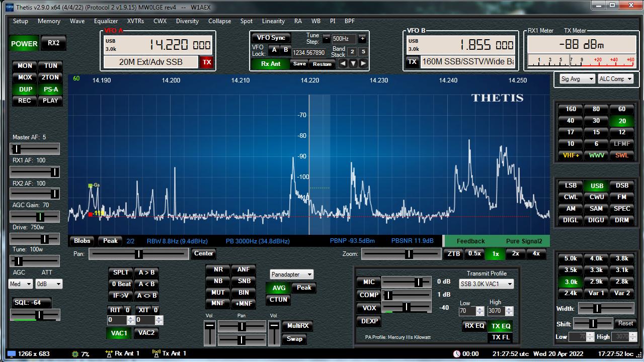Click the Rx Ant 1 antenna icon
644x362 pixels.
click(x=109, y=353)
